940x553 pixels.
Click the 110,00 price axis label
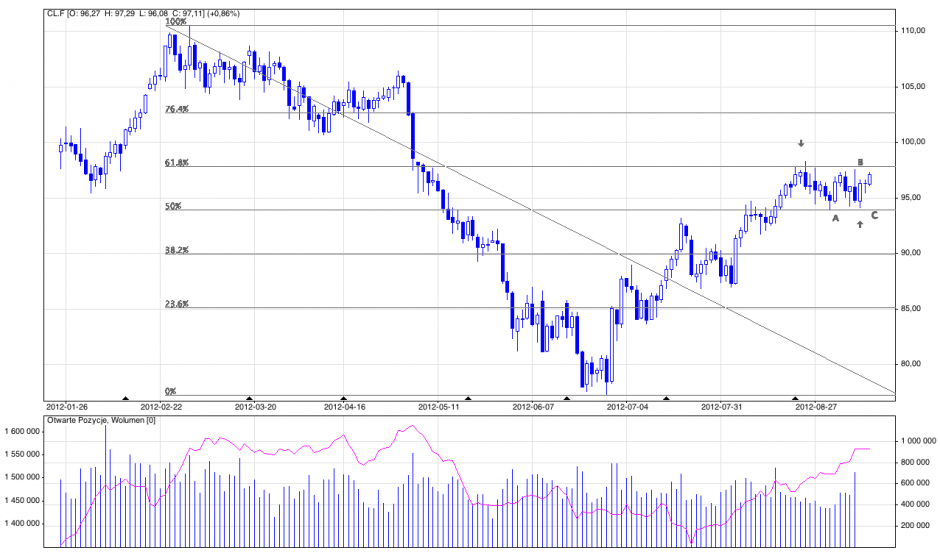[912, 31]
